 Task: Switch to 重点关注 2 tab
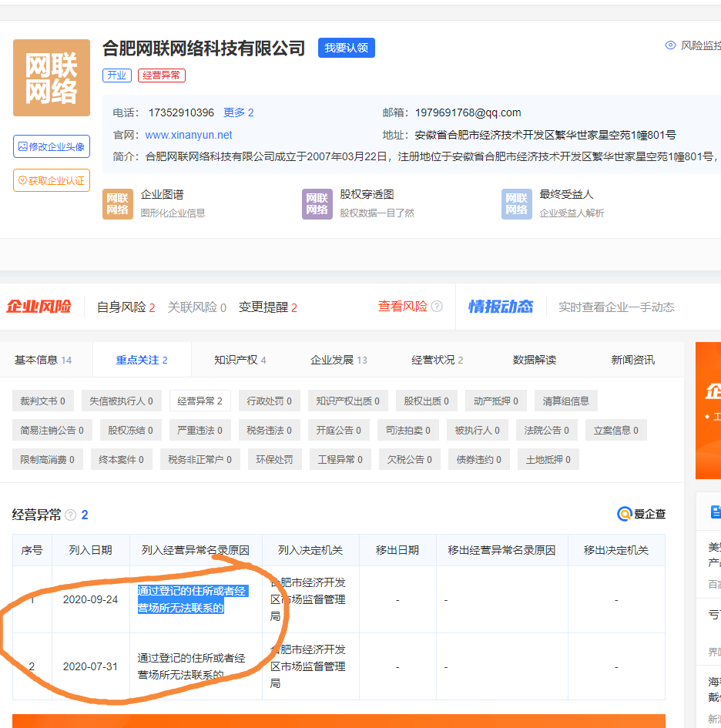pyautogui.click(x=142, y=361)
